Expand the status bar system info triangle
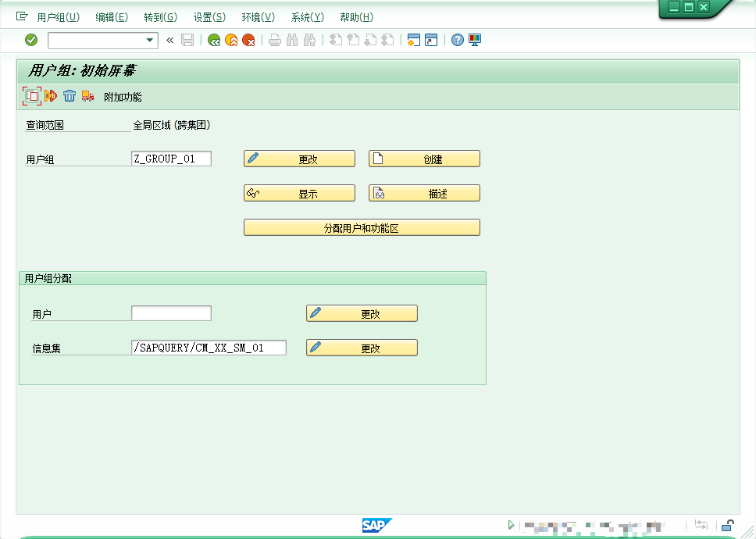 (x=511, y=524)
